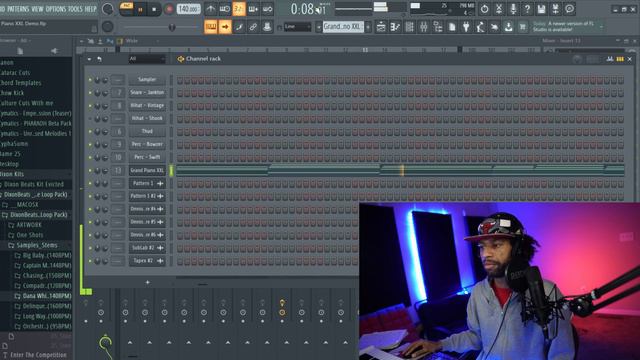Screen dimensions: 640x360
Task: Click the plus button next to pattern selector
Action: click(x=368, y=27)
